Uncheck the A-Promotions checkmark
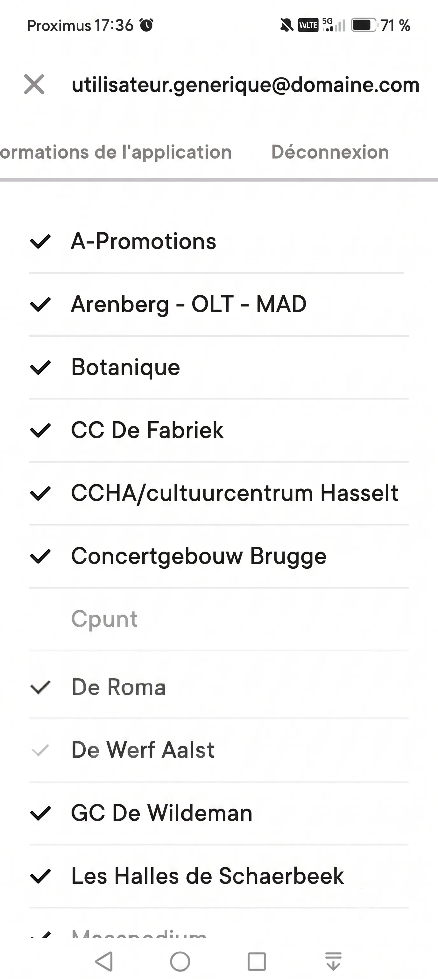Screen dimensions: 438x980 [40, 241]
